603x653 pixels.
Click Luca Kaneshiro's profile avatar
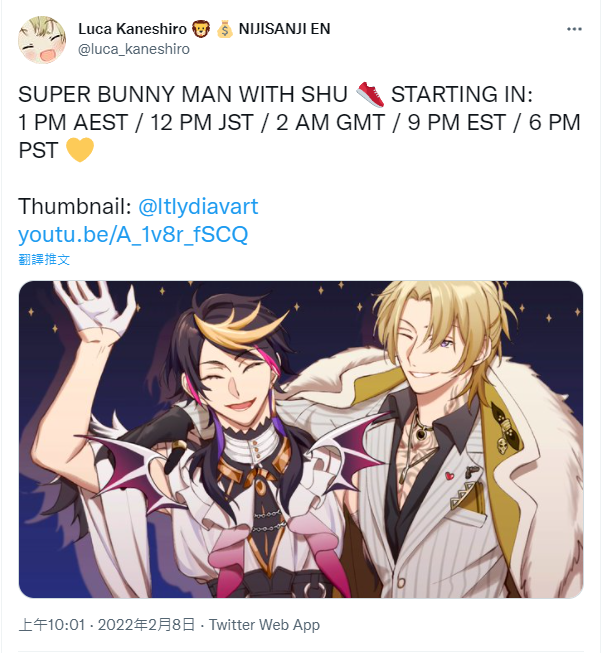(x=42, y=40)
